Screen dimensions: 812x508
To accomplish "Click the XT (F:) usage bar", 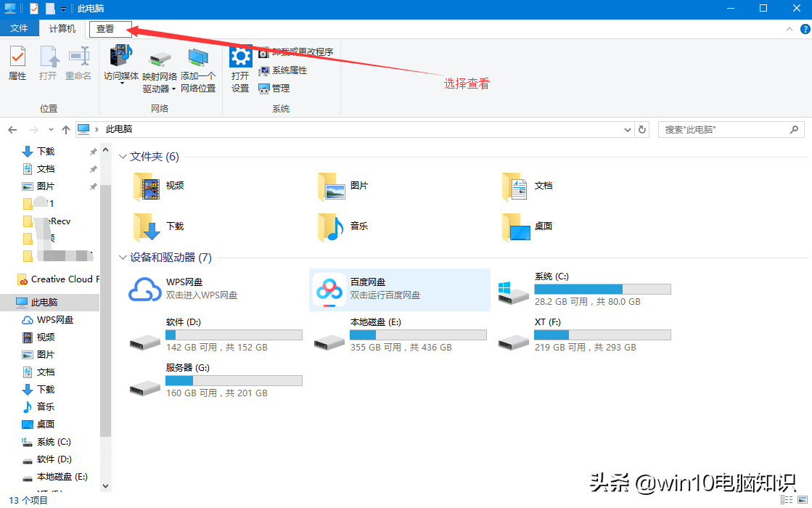I will click(602, 335).
